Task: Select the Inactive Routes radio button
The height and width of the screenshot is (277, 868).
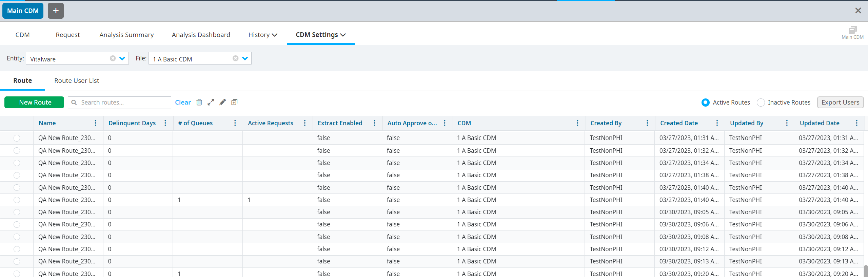Action: point(761,103)
